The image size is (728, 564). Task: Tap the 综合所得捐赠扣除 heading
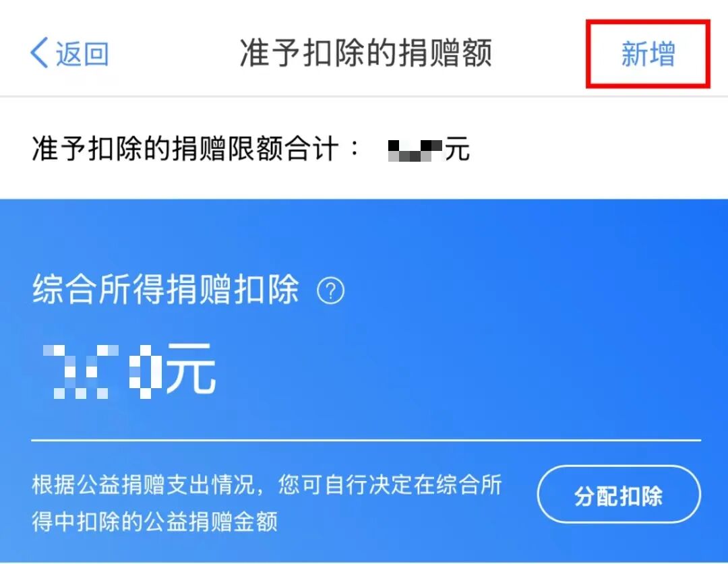(x=165, y=290)
